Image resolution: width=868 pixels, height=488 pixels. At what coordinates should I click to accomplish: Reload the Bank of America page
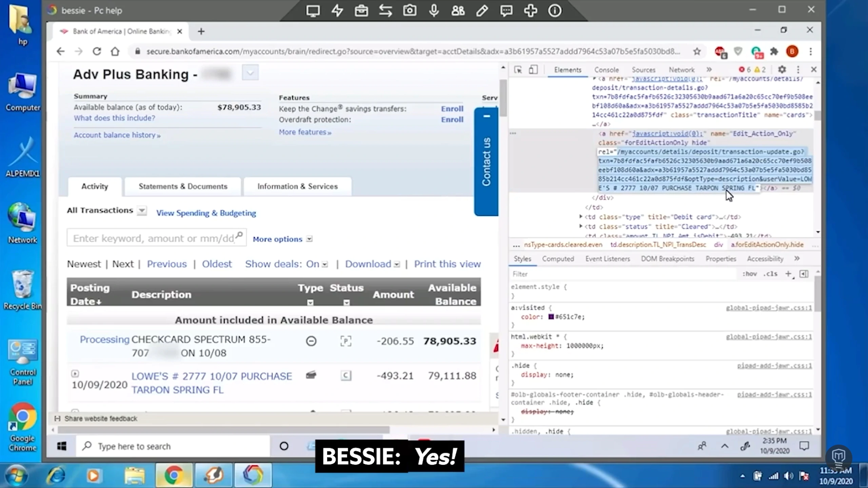[97, 51]
